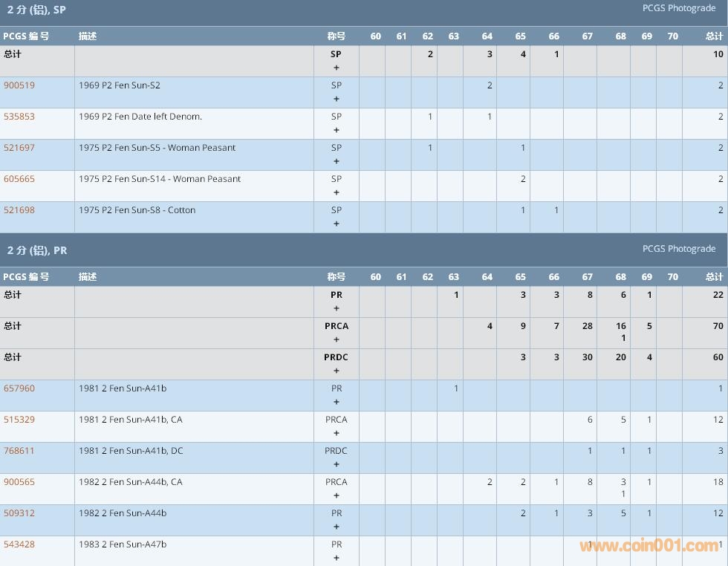Open PCGS number 535853 link
Image resolution: width=728 pixels, height=566 pixels.
(x=19, y=117)
